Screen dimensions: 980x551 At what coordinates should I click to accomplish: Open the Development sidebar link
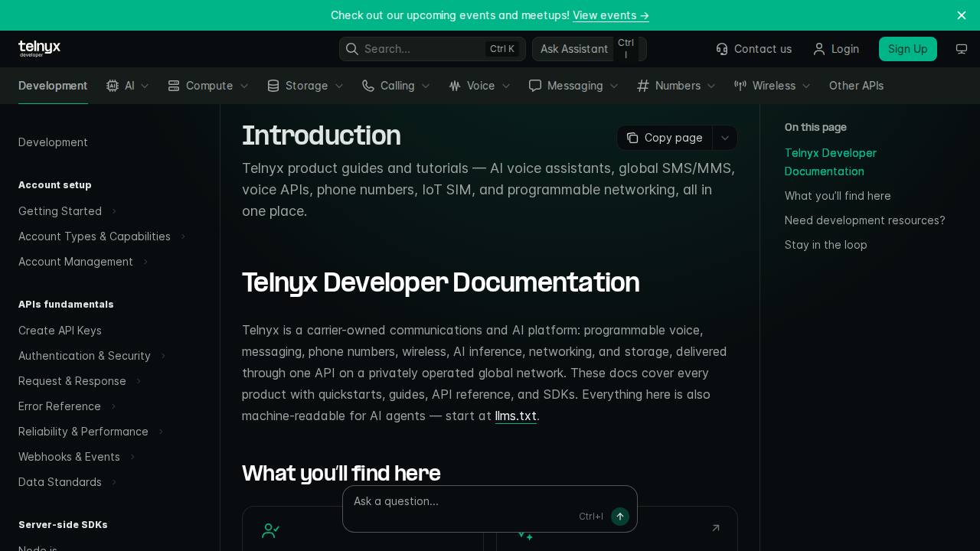pyautogui.click(x=53, y=142)
